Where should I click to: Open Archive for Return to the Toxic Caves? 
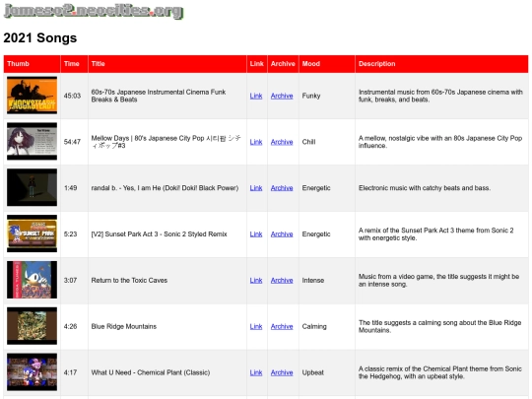pyautogui.click(x=282, y=280)
